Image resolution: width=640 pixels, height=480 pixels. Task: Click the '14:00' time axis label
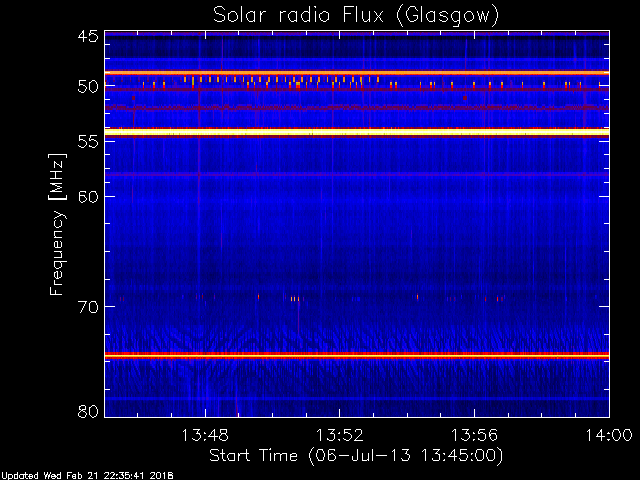tap(609, 435)
